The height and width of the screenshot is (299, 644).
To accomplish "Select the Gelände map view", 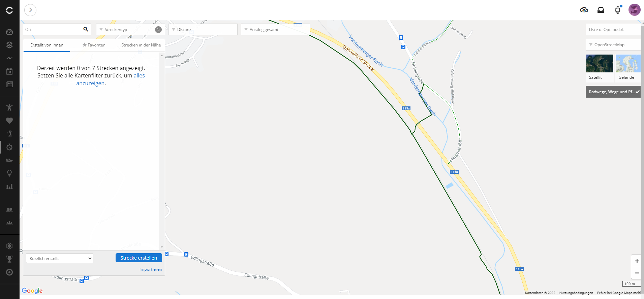I will (x=628, y=68).
